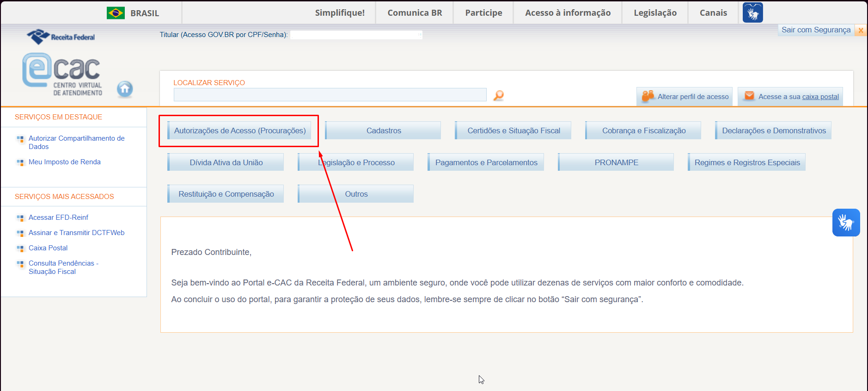Screen dimensions: 868x391
Task: Open the floating VLibras sign-language widget
Action: (846, 223)
